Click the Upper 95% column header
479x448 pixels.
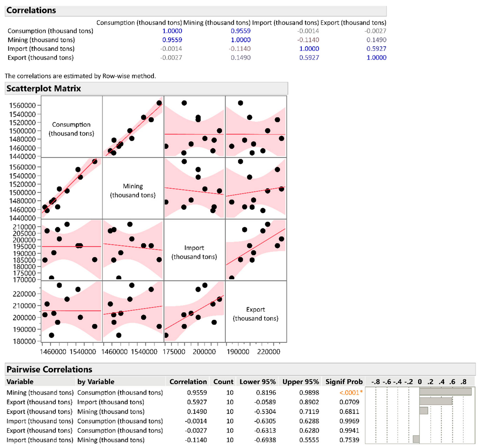(x=300, y=382)
